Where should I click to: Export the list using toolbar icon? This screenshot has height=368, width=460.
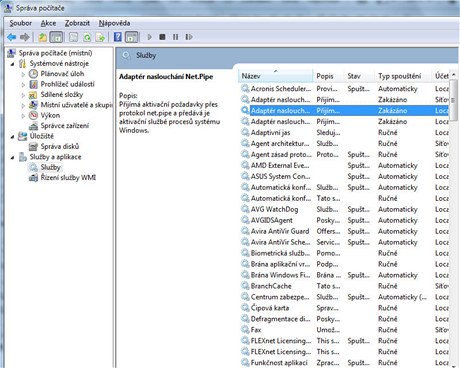(100, 37)
